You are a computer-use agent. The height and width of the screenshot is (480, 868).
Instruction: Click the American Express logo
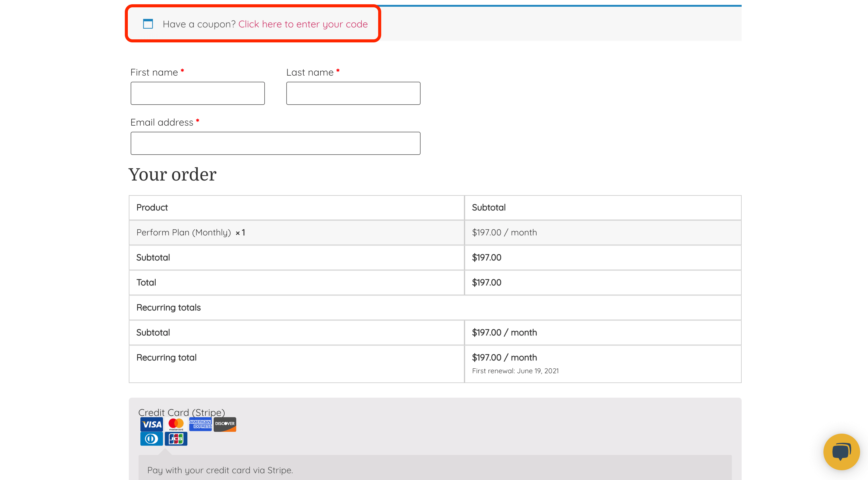[201, 424]
